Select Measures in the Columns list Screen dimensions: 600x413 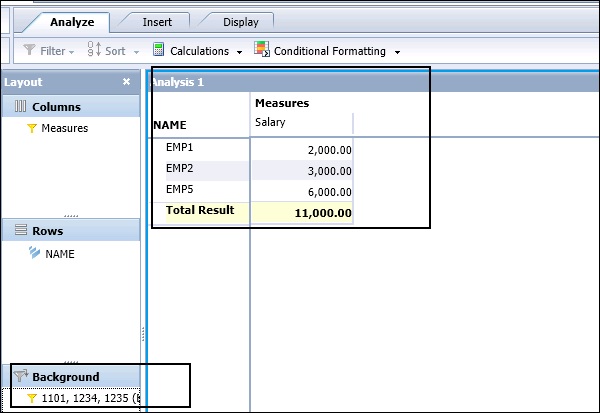coord(65,128)
